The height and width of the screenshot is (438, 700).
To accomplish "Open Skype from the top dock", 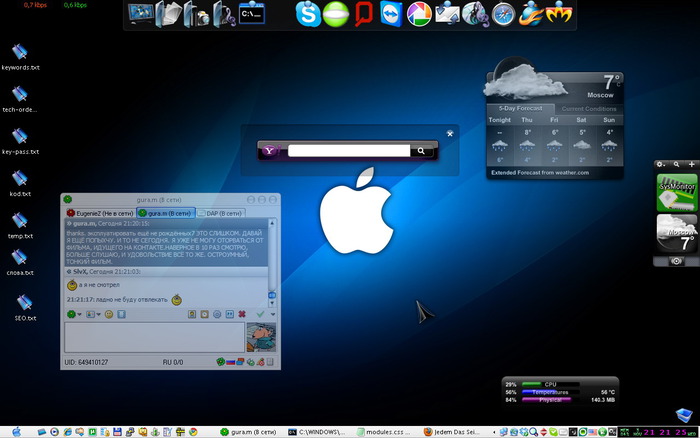I will (x=308, y=14).
